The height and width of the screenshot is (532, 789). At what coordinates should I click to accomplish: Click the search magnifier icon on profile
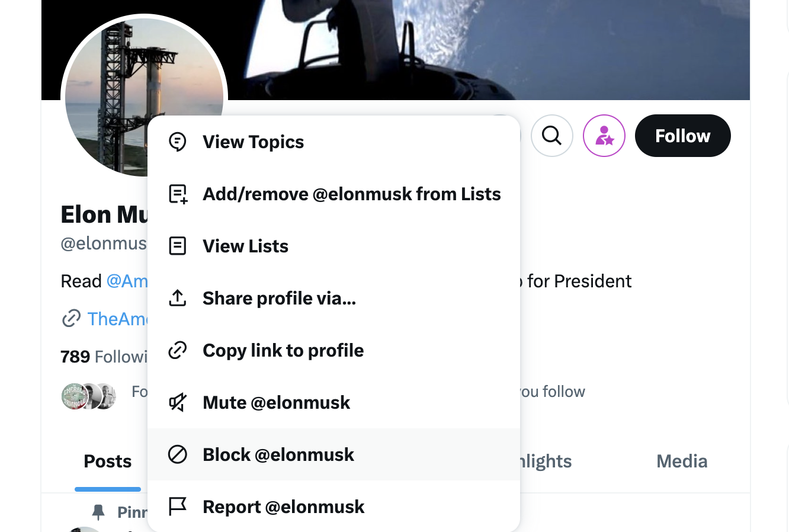(551, 136)
